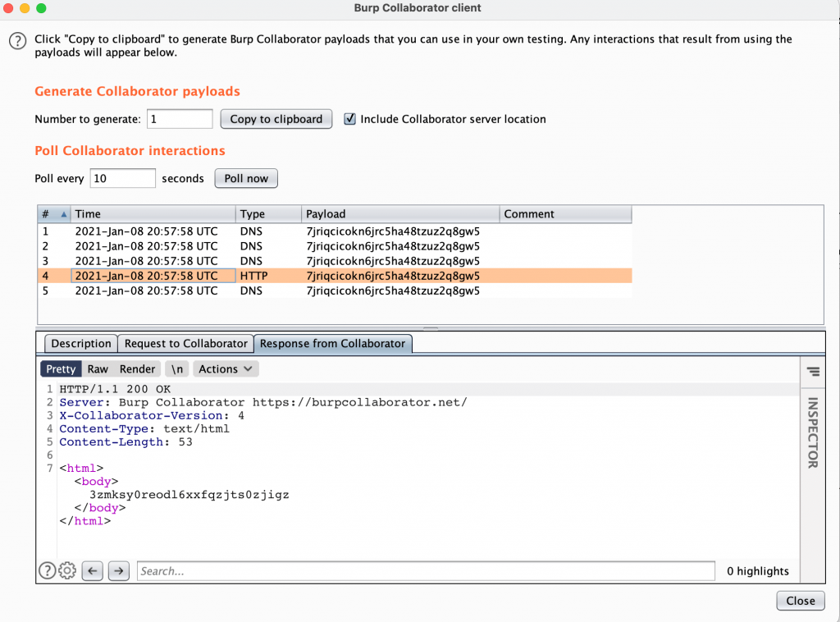Viewport: 840px width, 622px height.
Task: Click the Server header line
Action: 263,402
